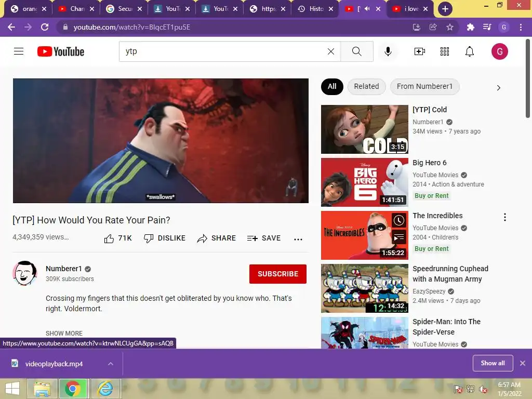Open Windows Start menu

[12, 389]
